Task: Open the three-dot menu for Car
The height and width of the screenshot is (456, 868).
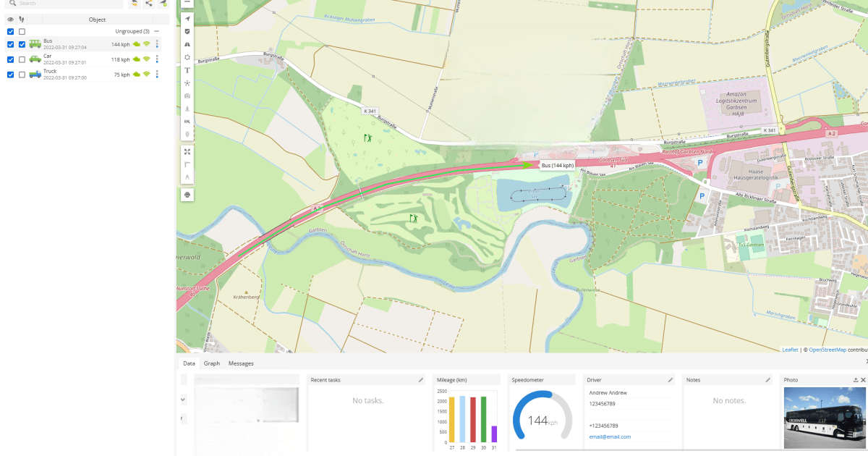Action: click(157, 59)
